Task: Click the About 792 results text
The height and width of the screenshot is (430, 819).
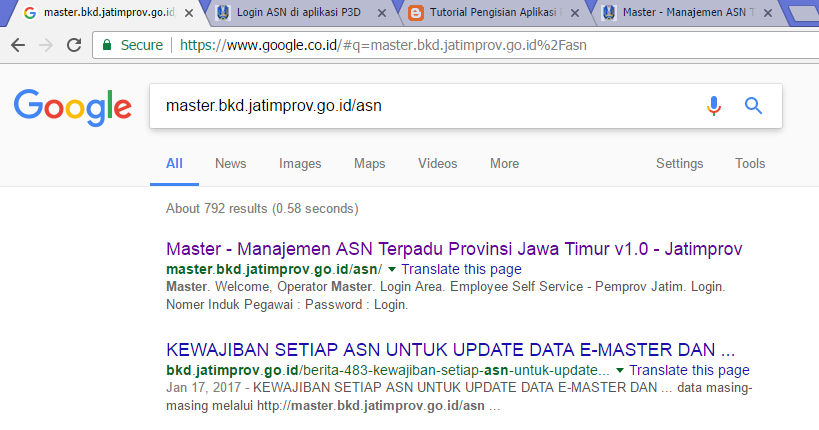Action: (262, 208)
